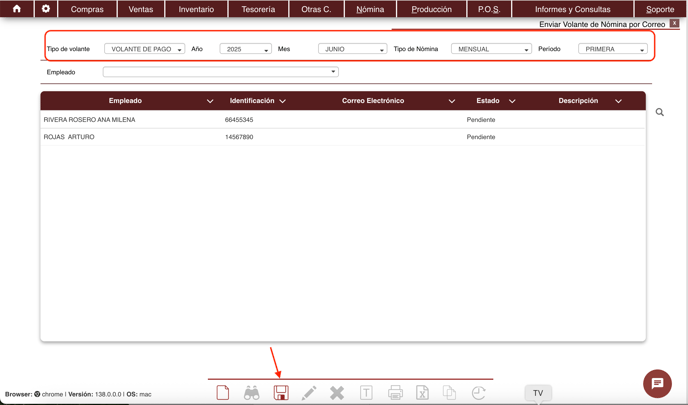The image size is (688, 405).
Task: Close the Enviar Volante de Nómina window
Action: pos(674,24)
